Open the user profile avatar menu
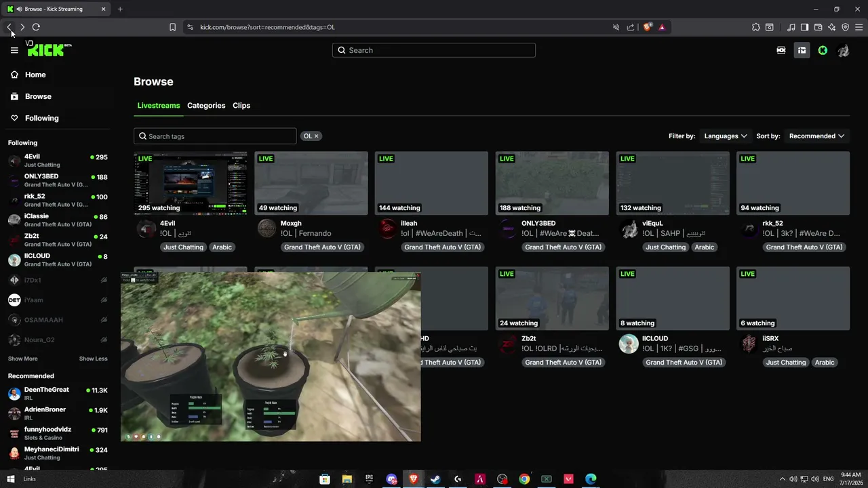This screenshot has height=488, width=868. [844, 50]
